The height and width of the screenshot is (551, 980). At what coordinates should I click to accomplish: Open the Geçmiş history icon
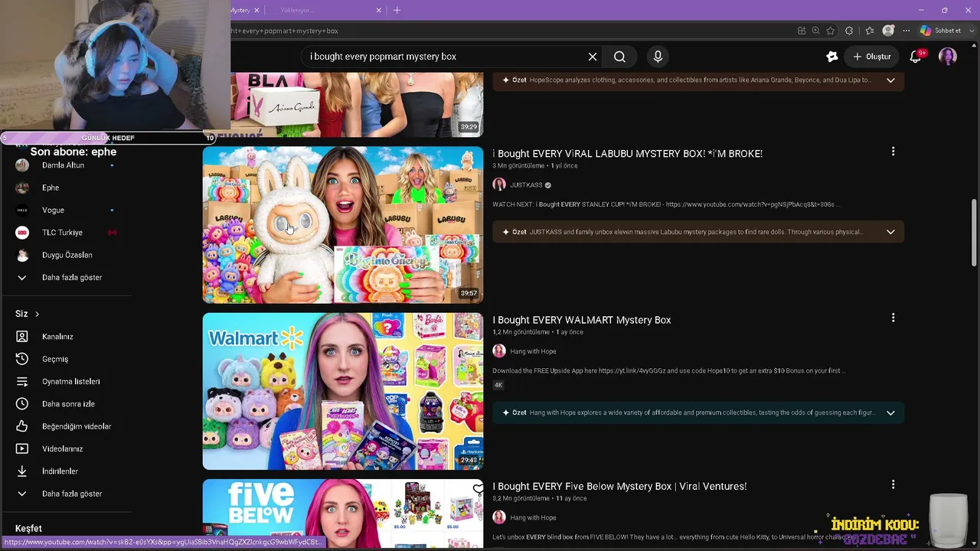pyautogui.click(x=22, y=359)
